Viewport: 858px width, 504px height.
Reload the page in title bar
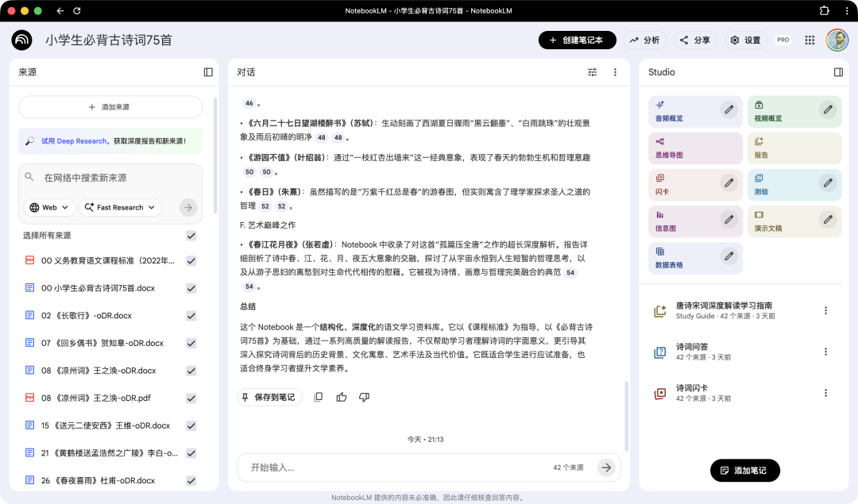(77, 10)
